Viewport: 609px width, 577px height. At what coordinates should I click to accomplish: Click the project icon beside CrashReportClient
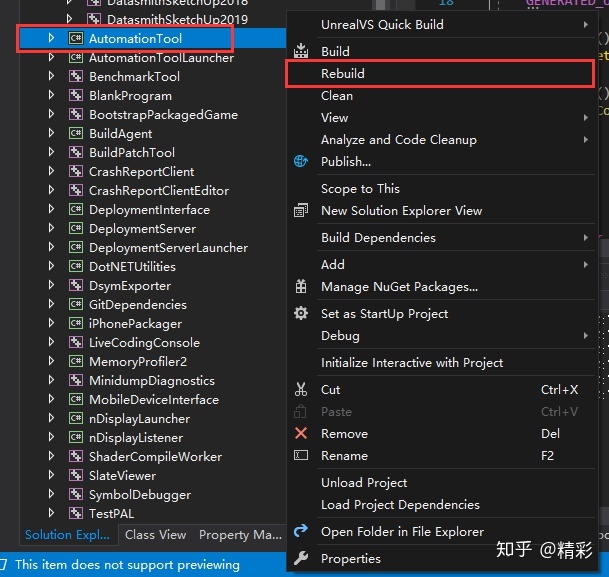76,171
